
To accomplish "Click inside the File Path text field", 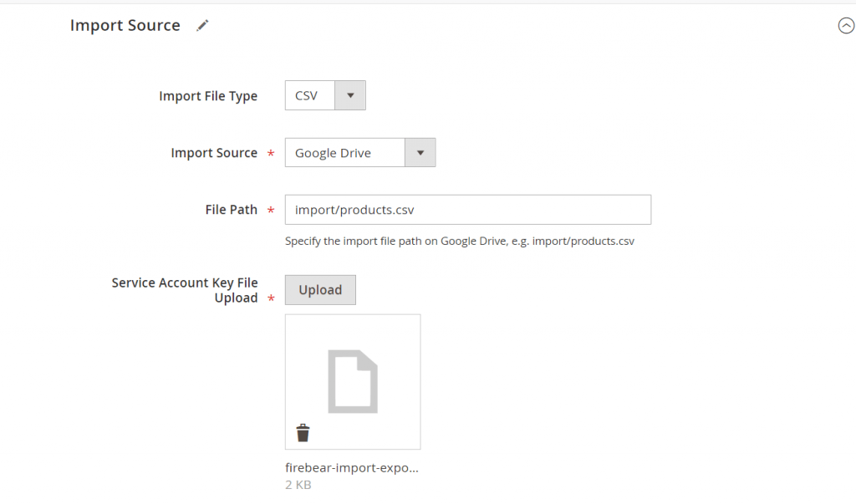I will pyautogui.click(x=467, y=209).
